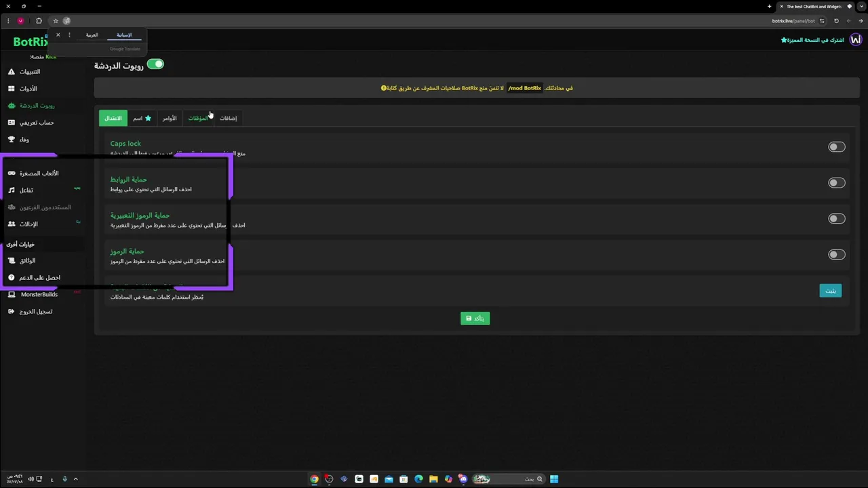This screenshot has width=868, height=488.
Task: Open MonsterBuilds laptop icon link
Action: click(x=12, y=295)
